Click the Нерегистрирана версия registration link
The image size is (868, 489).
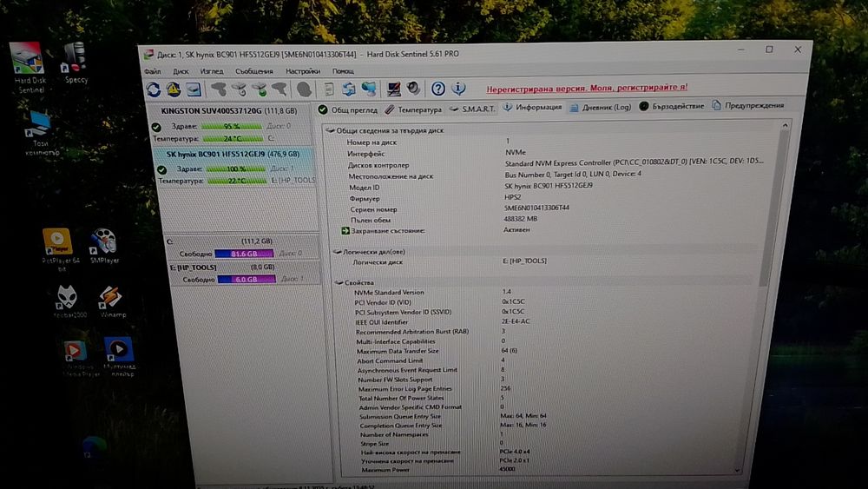pos(587,88)
